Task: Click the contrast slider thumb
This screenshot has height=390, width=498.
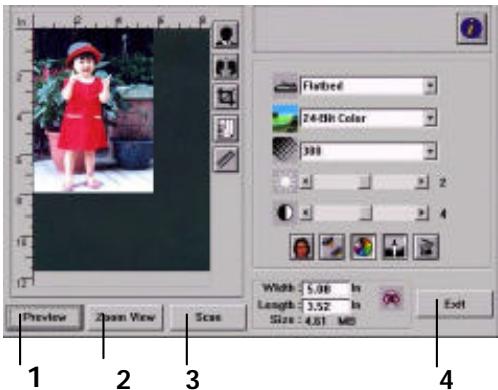Action: click(x=366, y=213)
